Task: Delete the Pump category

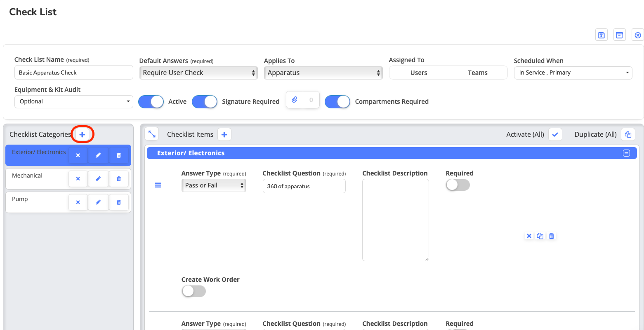Action: click(x=119, y=202)
